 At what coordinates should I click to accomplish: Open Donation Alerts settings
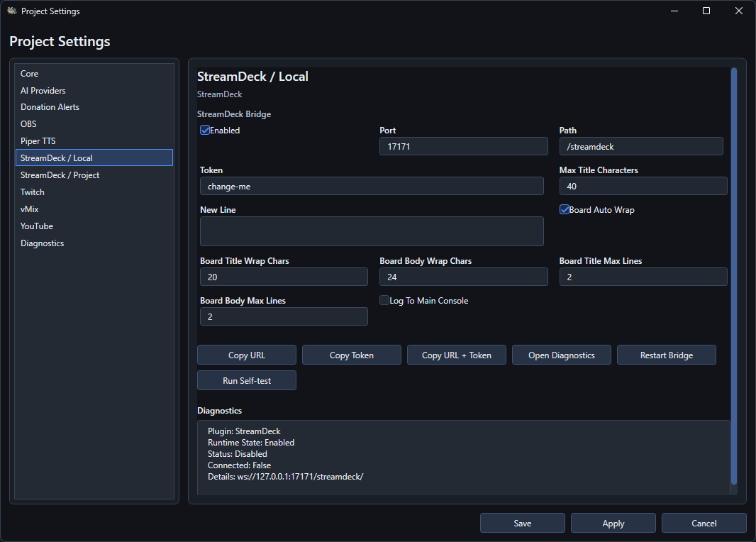point(94,107)
